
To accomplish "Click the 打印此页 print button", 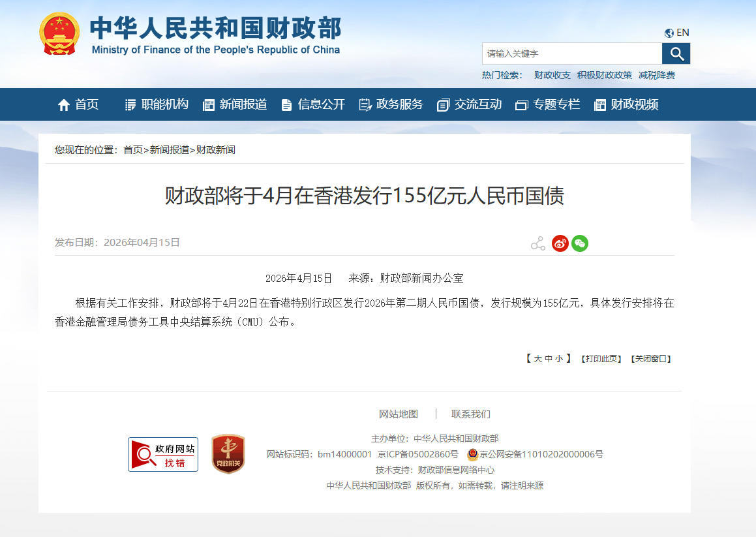I will point(601,358).
